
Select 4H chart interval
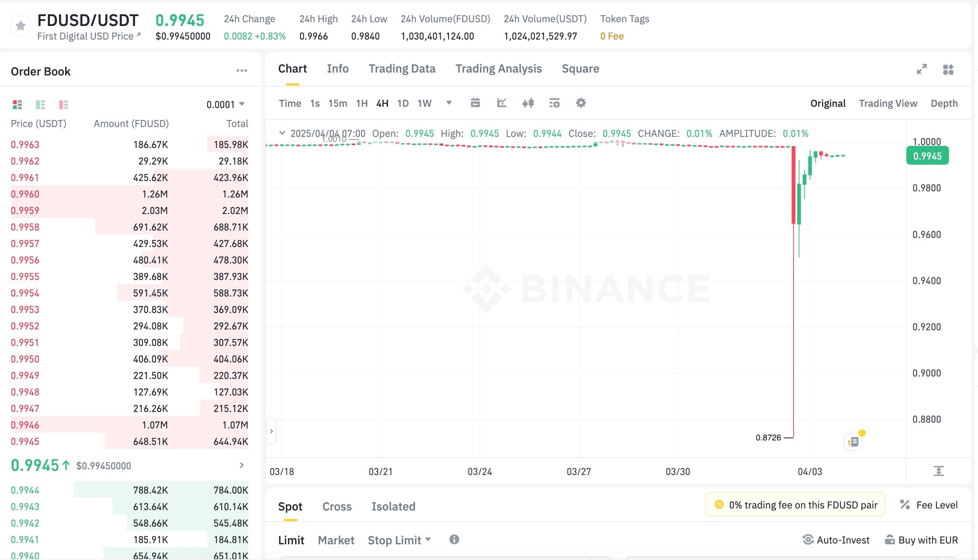pos(383,103)
